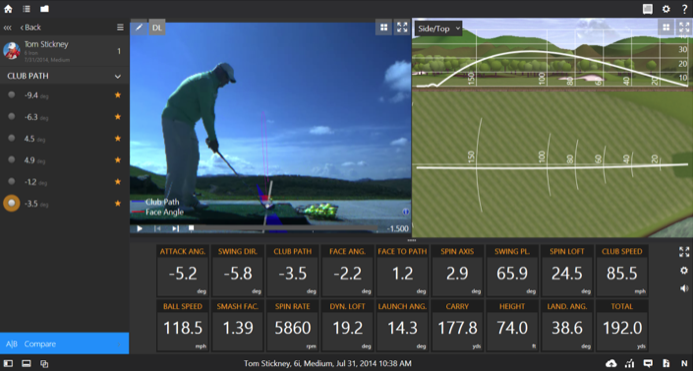Mute sound with the speaker icon
693x371 pixels.
click(684, 288)
